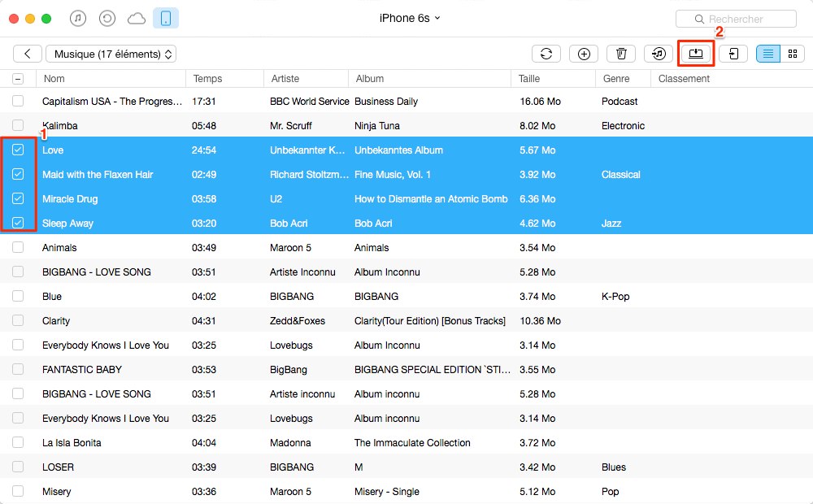Transfer songs to another device
813x504 pixels.
(x=733, y=54)
